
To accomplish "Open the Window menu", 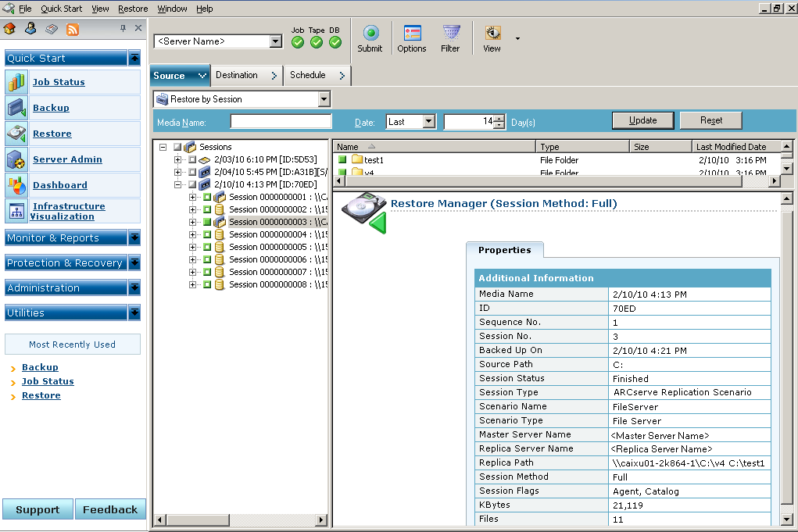I will coord(172,9).
